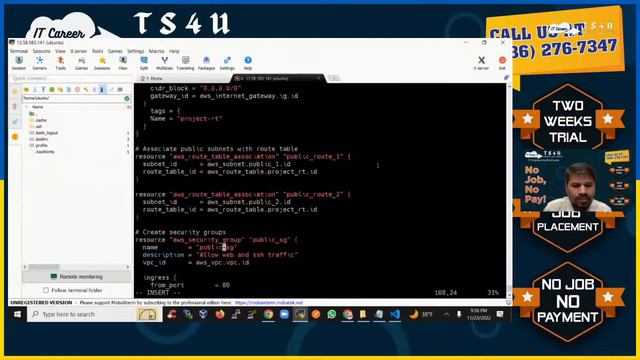Open Visual Studio Code from the taskbar

395,314
